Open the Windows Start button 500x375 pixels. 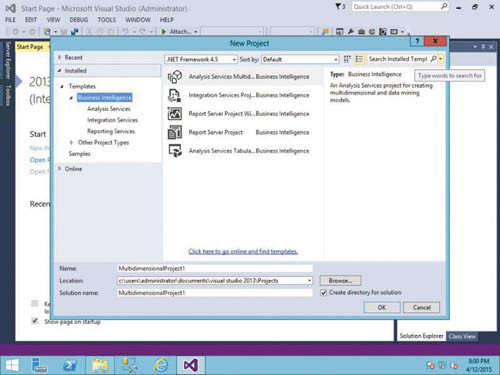click(x=12, y=365)
